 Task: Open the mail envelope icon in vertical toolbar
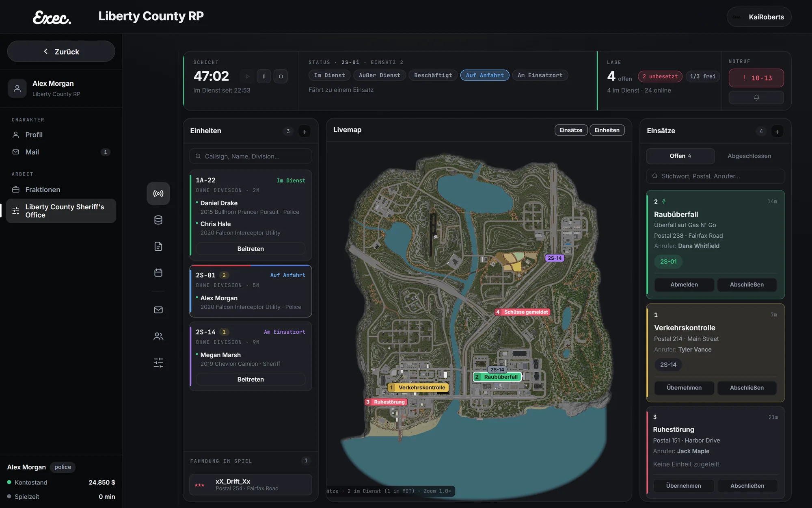[x=158, y=310]
